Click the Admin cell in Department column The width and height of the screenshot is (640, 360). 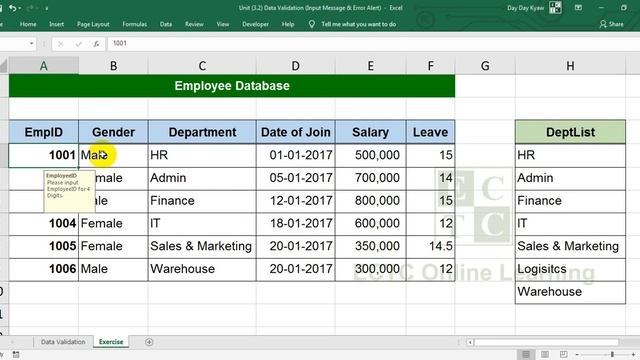point(202,178)
